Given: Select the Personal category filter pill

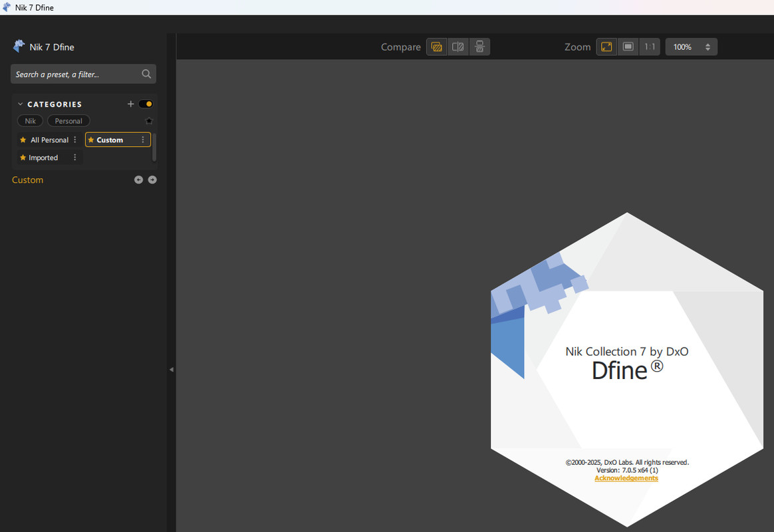Looking at the screenshot, I should [x=68, y=121].
